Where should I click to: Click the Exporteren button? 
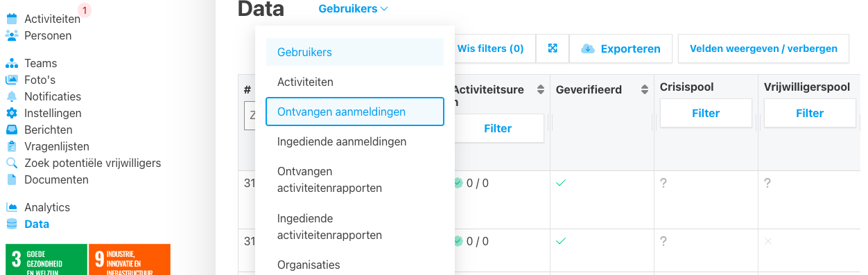click(x=621, y=49)
